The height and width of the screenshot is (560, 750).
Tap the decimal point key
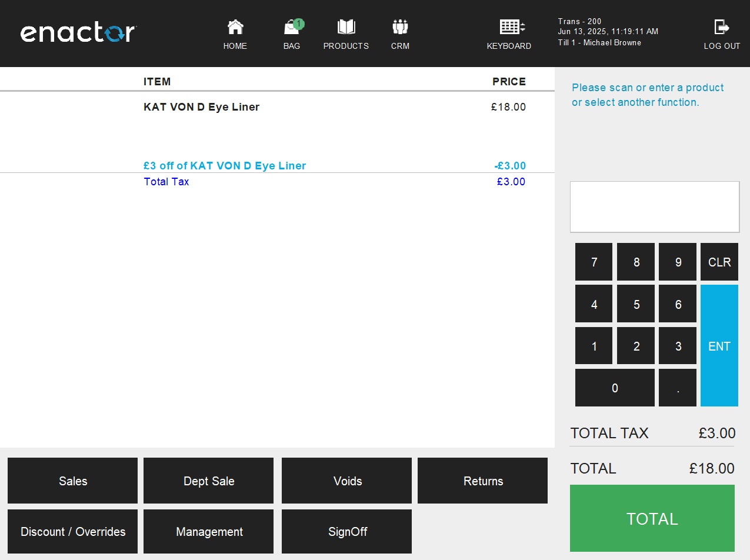(678, 388)
